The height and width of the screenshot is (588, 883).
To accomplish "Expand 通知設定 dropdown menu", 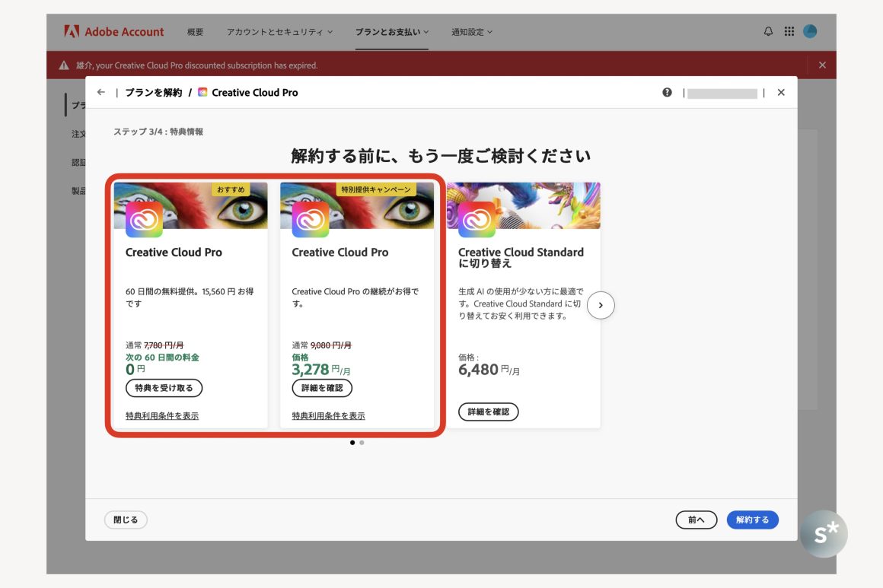I will click(472, 32).
